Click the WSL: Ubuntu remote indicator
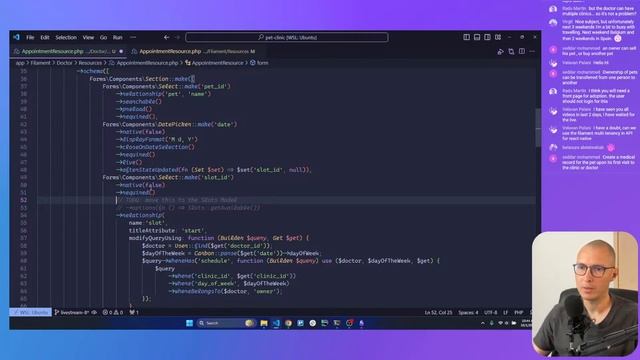Image resolution: width=640 pixels, height=360 pixels. click(31, 312)
